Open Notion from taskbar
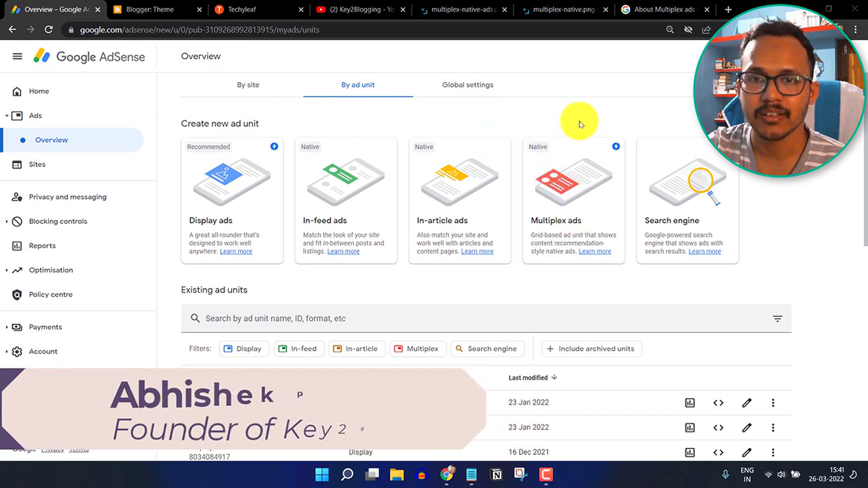This screenshot has width=868, height=488. [496, 474]
